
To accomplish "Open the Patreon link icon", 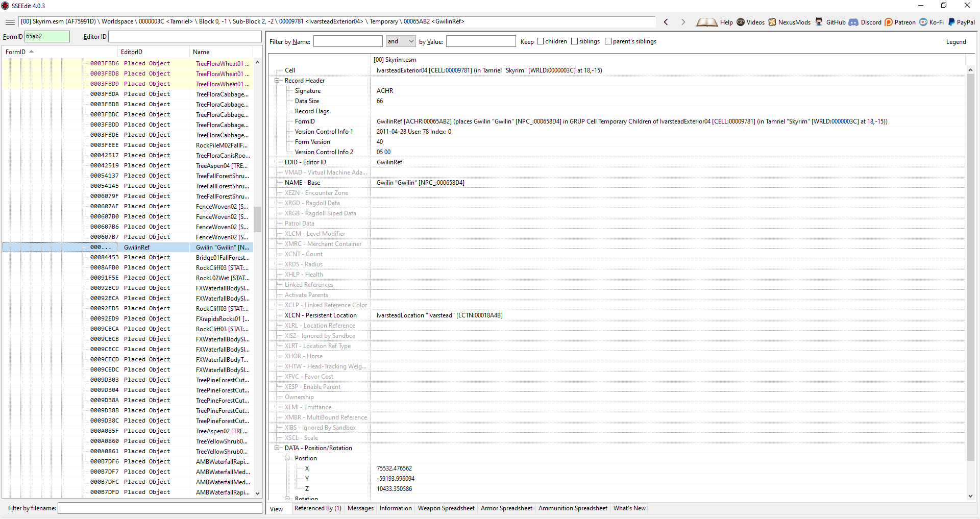I will [889, 22].
